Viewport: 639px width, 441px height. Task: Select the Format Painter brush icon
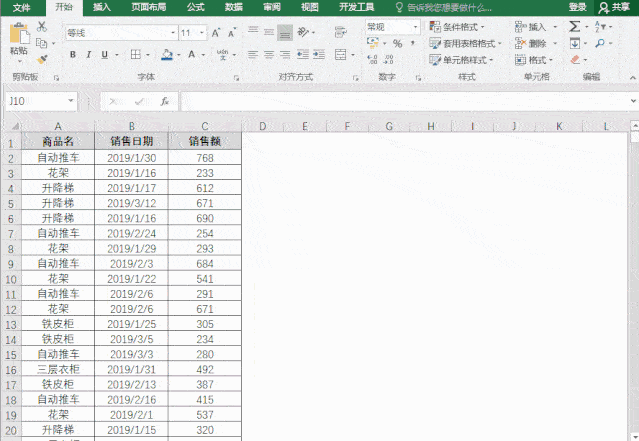[42, 60]
